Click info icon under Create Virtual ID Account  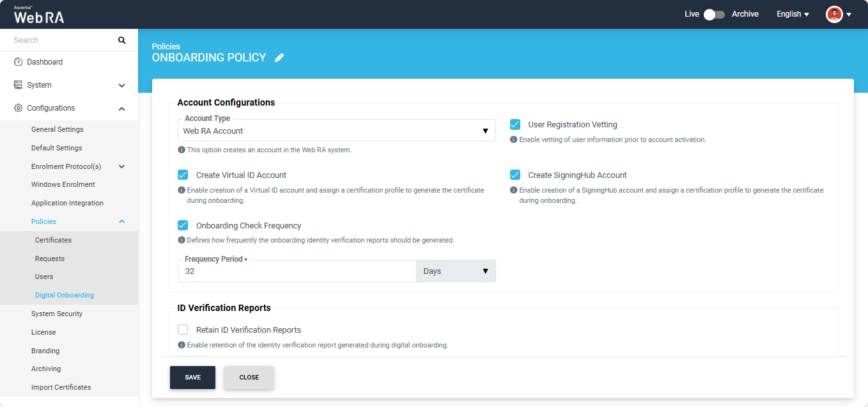point(182,190)
